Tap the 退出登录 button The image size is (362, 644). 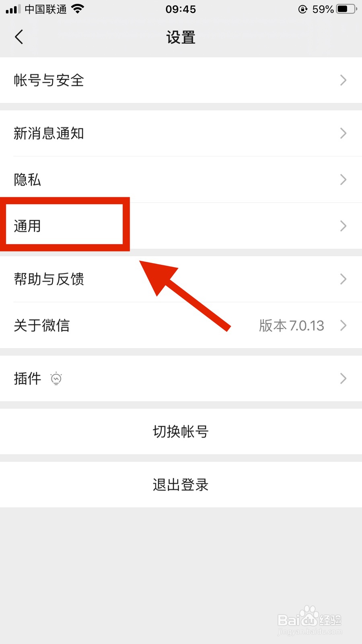[x=181, y=485]
